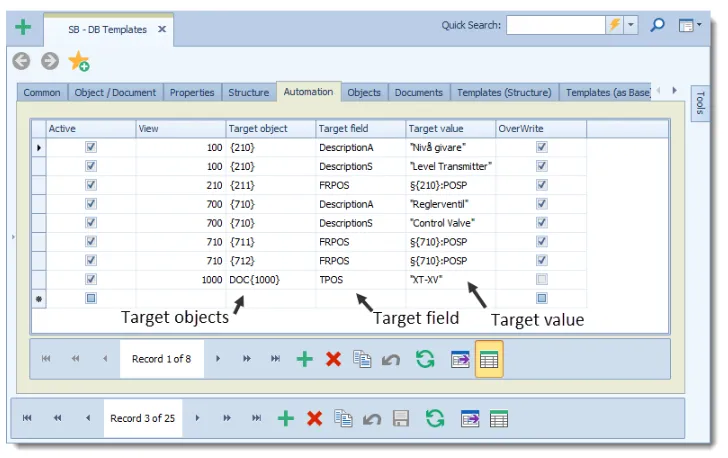Add a record in the outer navigator
This screenshot has width=728, height=458.
(x=286, y=419)
